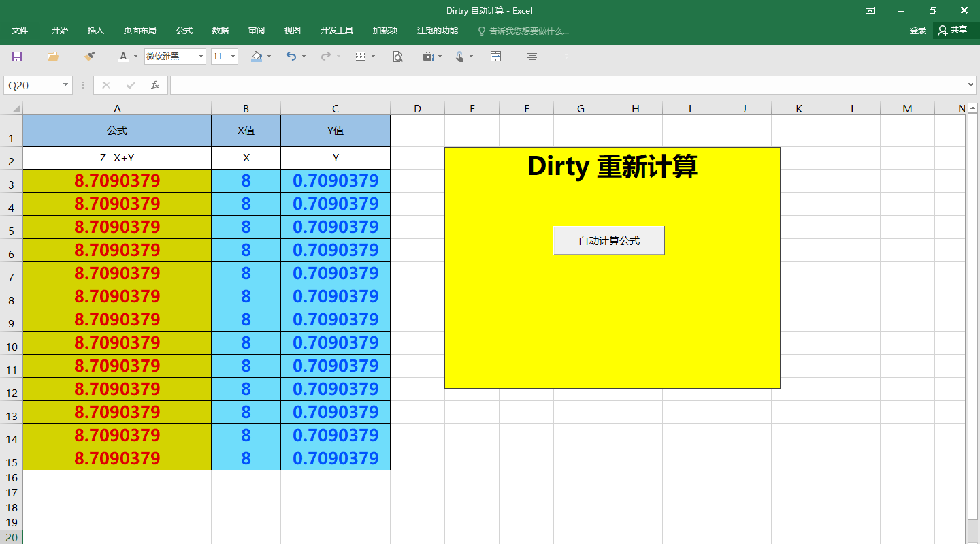Image resolution: width=980 pixels, height=544 pixels.
Task: Click cell C15 showing 0.7090379
Action: [x=336, y=458]
